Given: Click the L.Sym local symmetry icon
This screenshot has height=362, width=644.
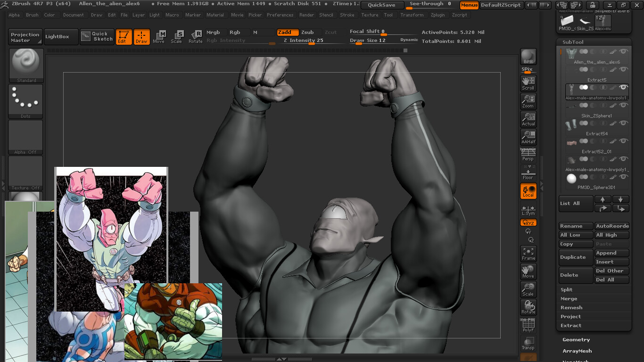Looking at the screenshot, I should point(528,210).
